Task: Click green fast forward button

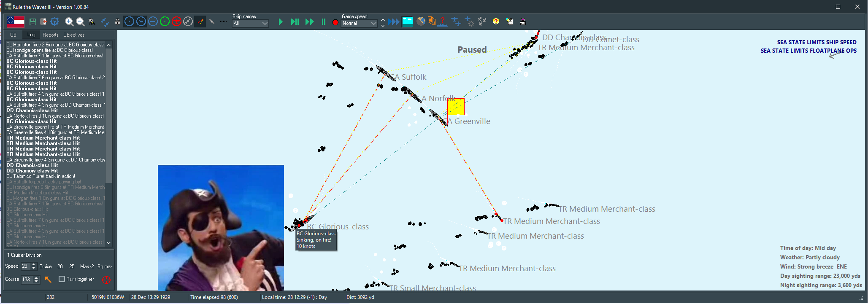Action: [310, 22]
